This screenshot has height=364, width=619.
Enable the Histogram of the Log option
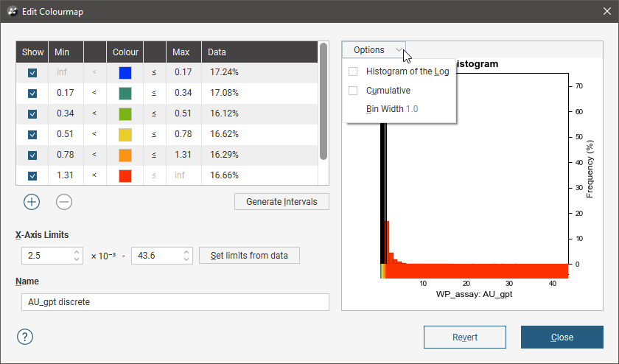coord(353,71)
